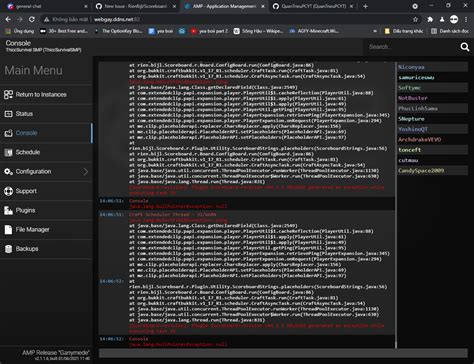Click the Console terminal icon

tap(8, 133)
